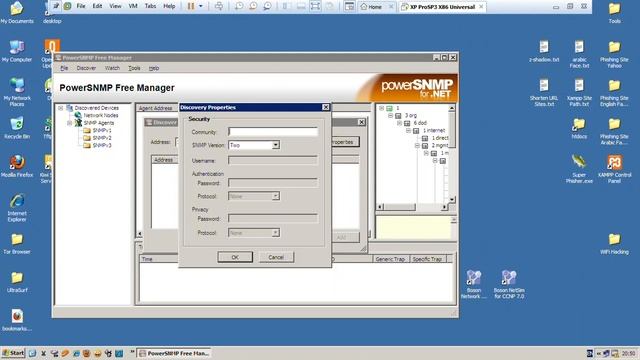The width and height of the screenshot is (640, 360).
Task: Open the UltraSurf folder
Action: pos(17,282)
